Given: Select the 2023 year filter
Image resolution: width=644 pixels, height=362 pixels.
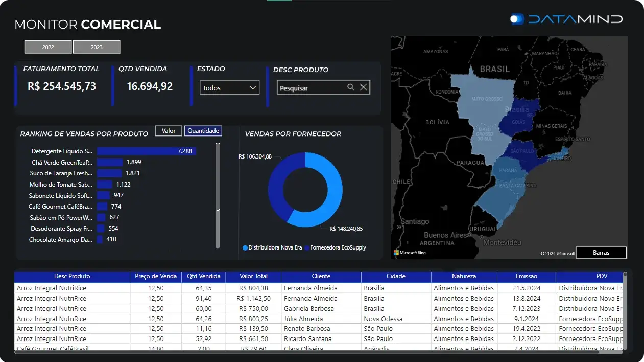Looking at the screenshot, I should click(x=97, y=47).
